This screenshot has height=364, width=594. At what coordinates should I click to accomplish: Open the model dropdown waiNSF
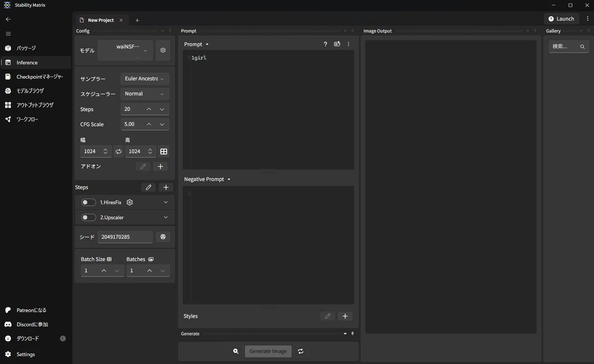(125, 50)
